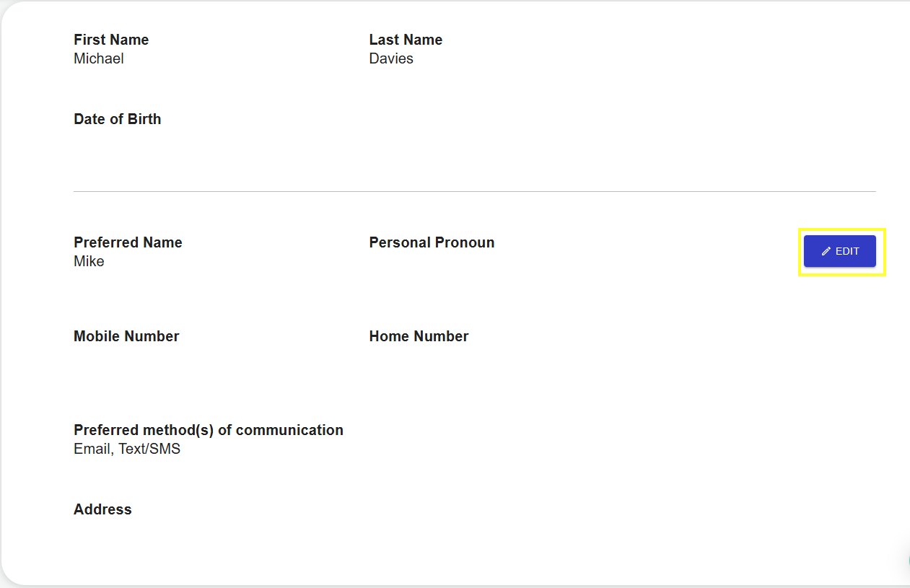This screenshot has width=910, height=588.
Task: Click the Date of Birth label
Action: tap(118, 119)
